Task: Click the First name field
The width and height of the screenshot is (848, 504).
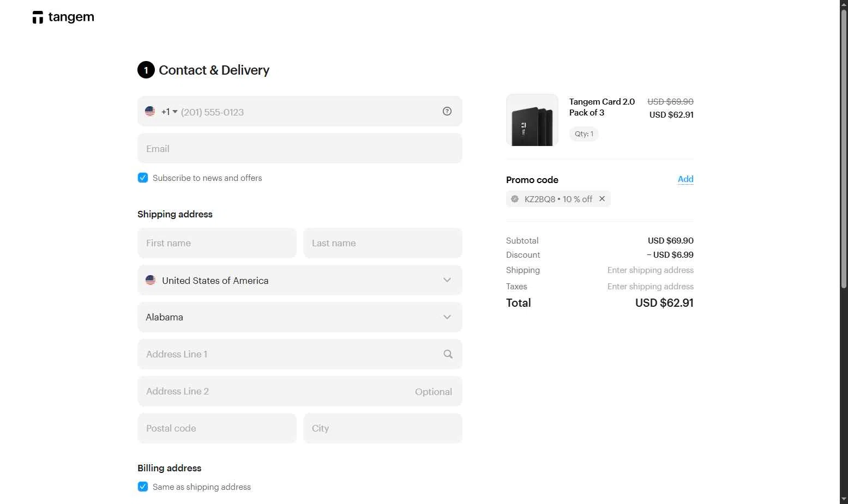Action: pos(217,243)
